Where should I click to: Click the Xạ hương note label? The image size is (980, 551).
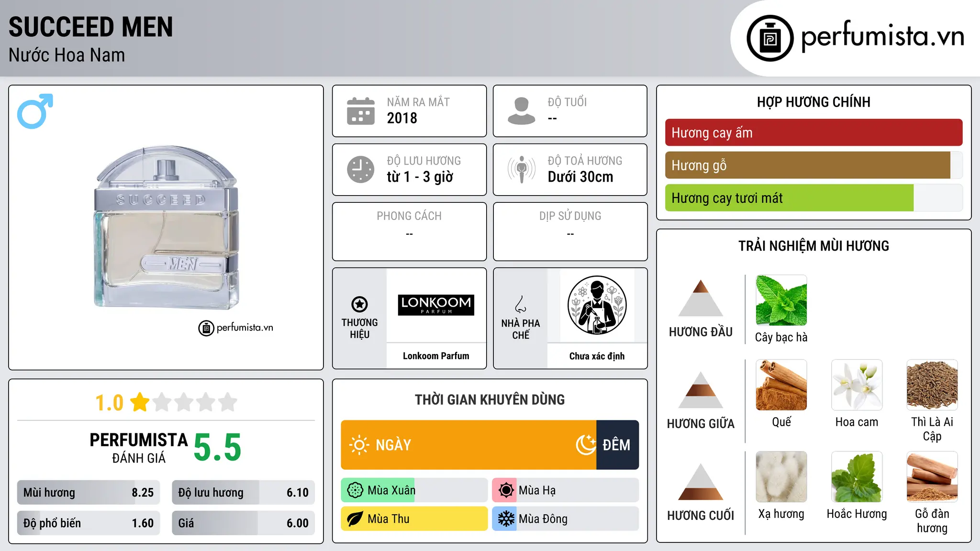coord(781,514)
